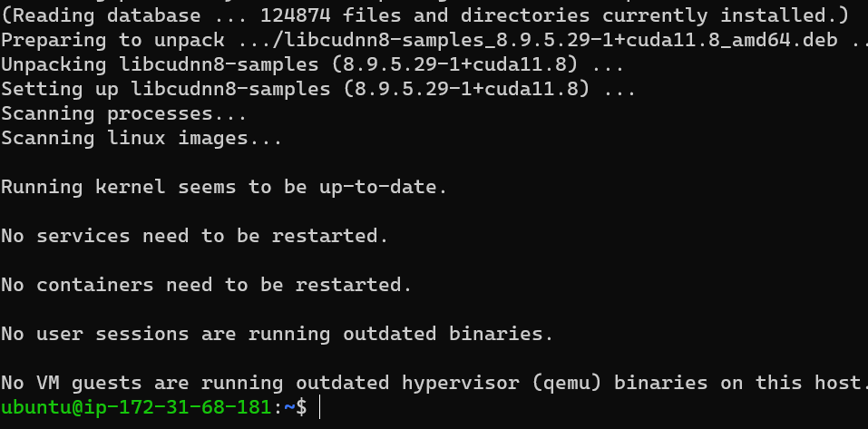Click the 'No services need to be restarted' line
The image size is (868, 429).
[x=195, y=237]
